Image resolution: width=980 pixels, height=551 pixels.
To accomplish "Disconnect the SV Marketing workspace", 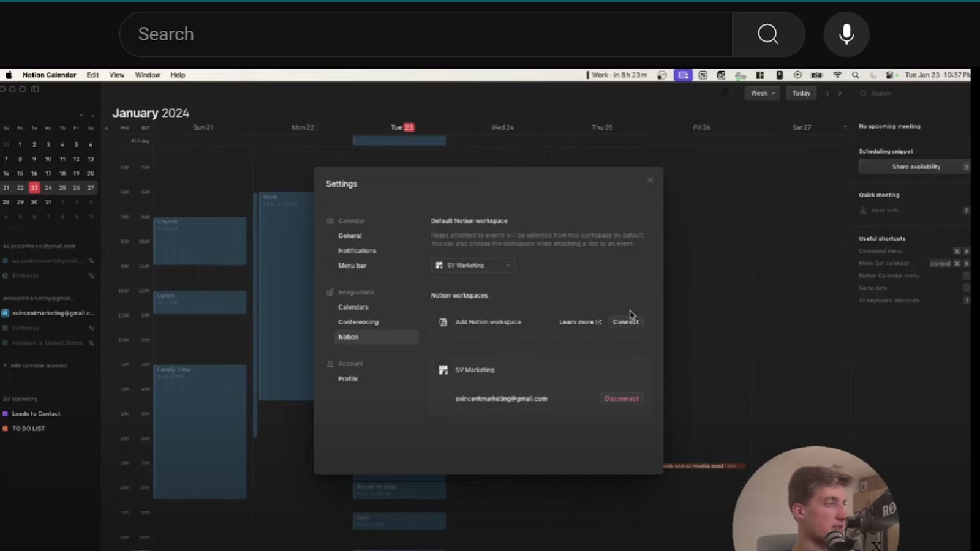I will (621, 399).
